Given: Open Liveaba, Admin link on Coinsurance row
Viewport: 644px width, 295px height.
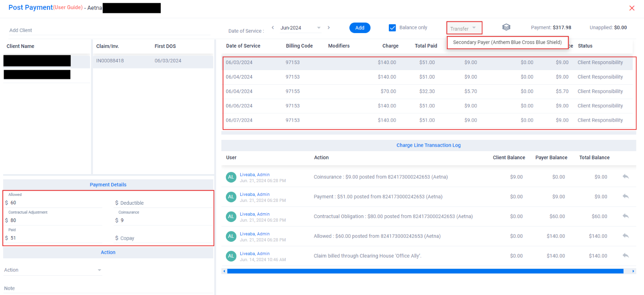Looking at the screenshot, I should (x=255, y=175).
